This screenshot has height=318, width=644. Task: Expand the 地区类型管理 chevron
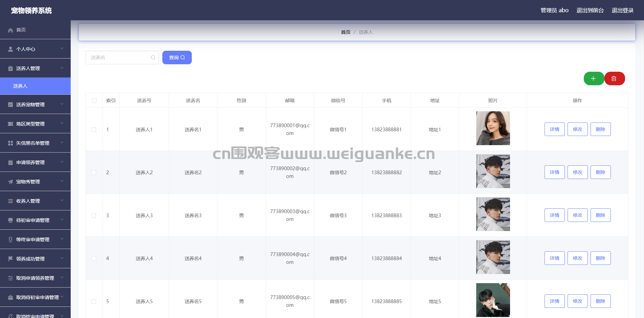pos(62,123)
